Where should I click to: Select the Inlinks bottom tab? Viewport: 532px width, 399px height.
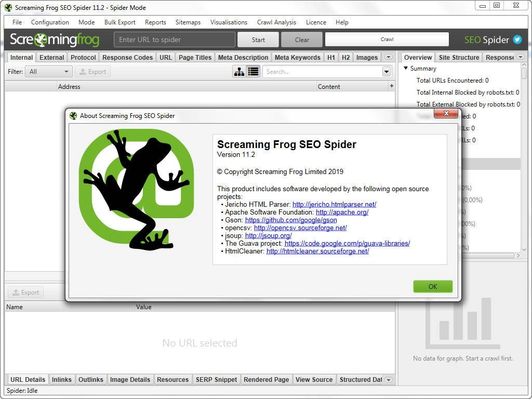[x=61, y=380]
